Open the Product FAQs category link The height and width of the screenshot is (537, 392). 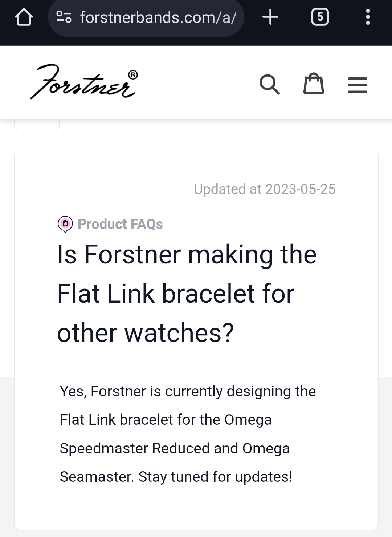coord(120,224)
